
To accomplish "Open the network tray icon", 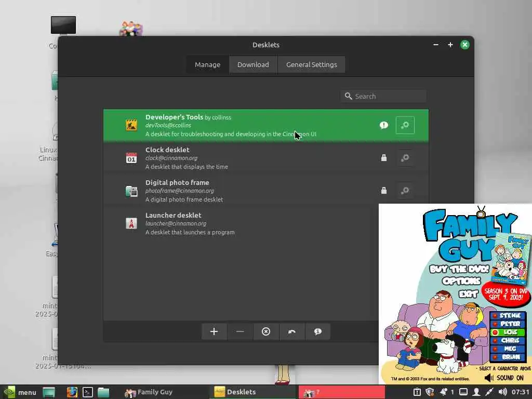I will (489, 392).
